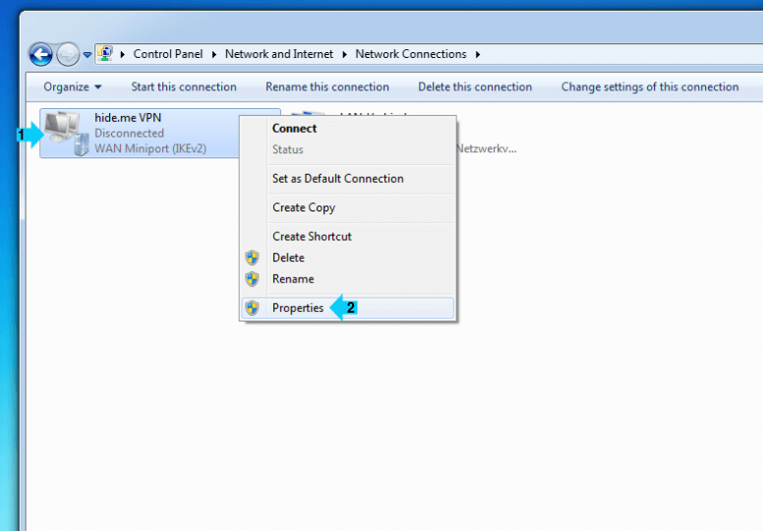Go back with the Back arrow button
The height and width of the screenshot is (532, 764).
tap(41, 54)
